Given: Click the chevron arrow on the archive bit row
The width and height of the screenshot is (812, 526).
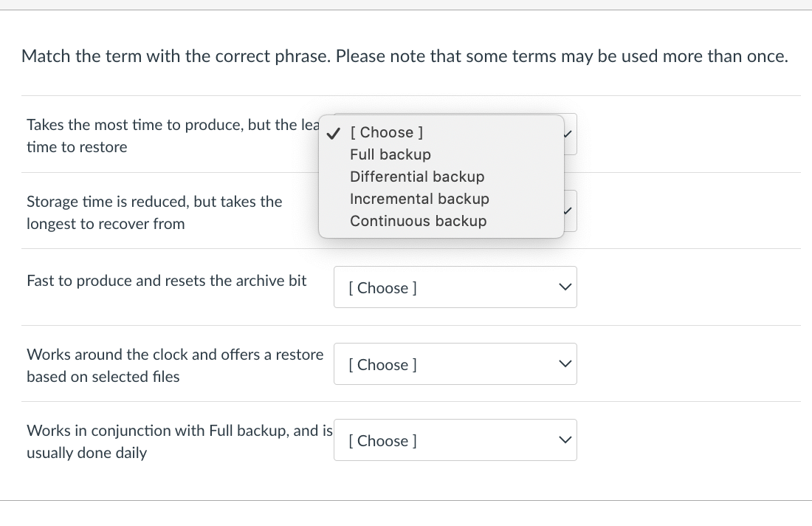Looking at the screenshot, I should (x=565, y=287).
